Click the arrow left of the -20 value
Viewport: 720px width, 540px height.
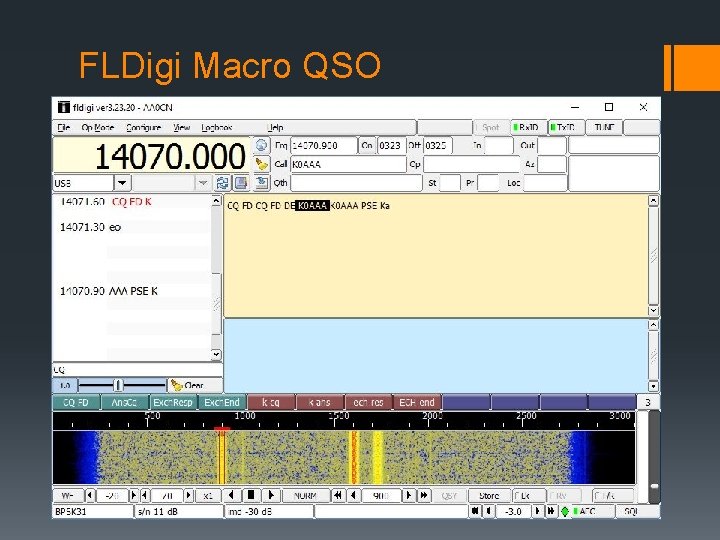pos(90,495)
